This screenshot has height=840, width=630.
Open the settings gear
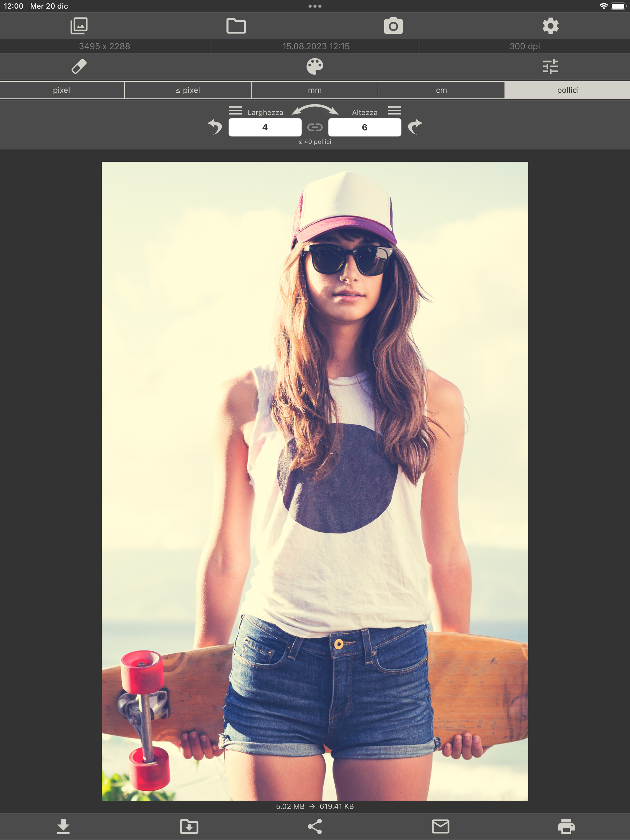point(550,26)
